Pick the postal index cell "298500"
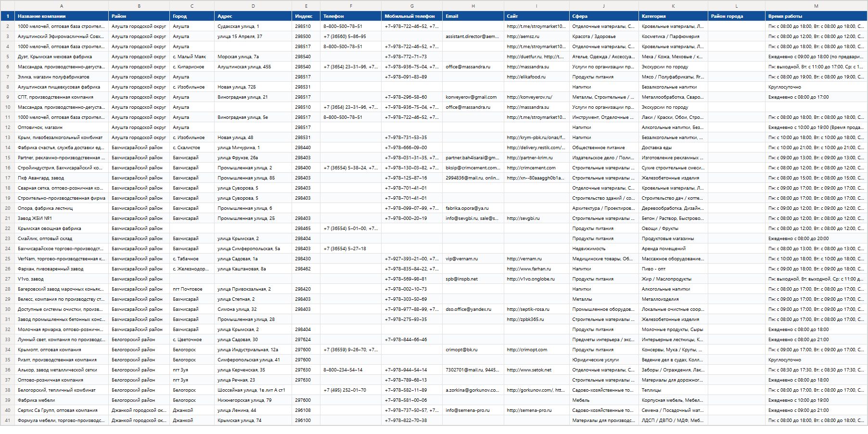 (306, 37)
